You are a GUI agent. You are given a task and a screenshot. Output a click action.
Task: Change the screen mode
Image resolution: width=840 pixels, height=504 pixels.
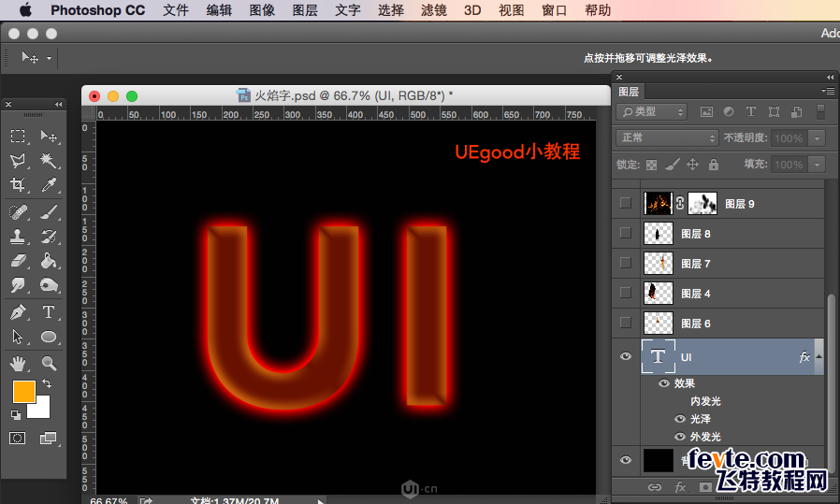tap(49, 439)
